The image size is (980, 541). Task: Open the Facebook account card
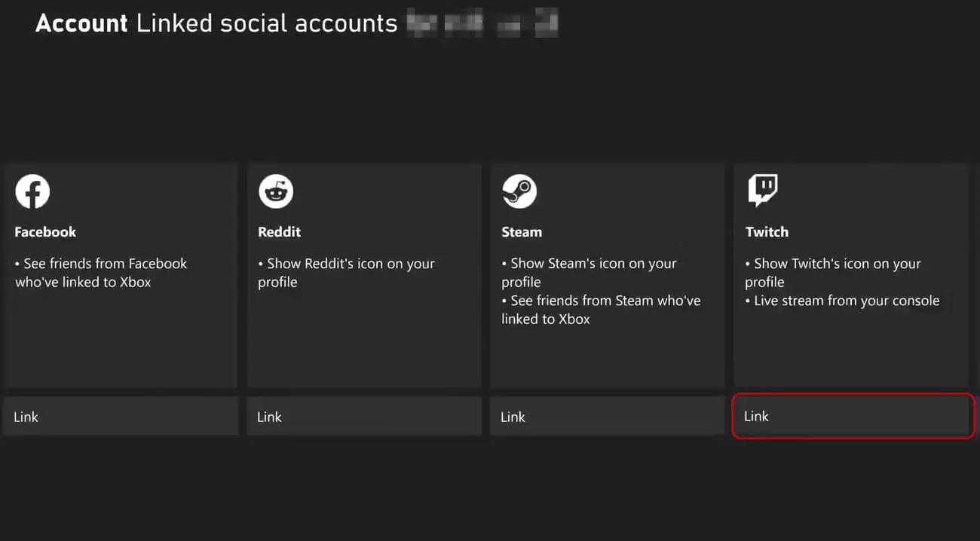point(121,276)
